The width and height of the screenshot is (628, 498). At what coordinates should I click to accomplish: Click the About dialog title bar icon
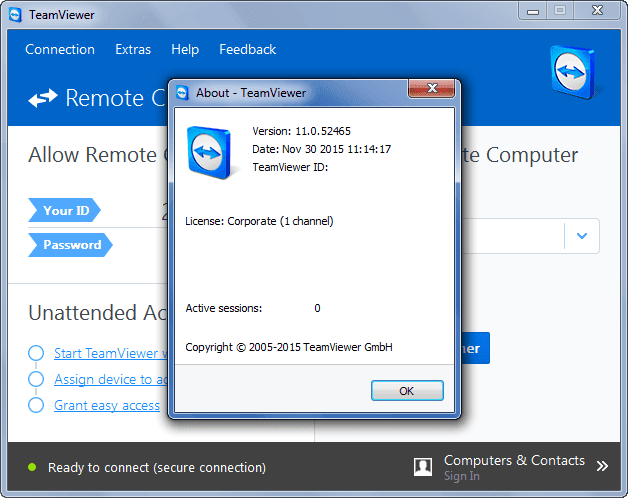click(x=182, y=93)
